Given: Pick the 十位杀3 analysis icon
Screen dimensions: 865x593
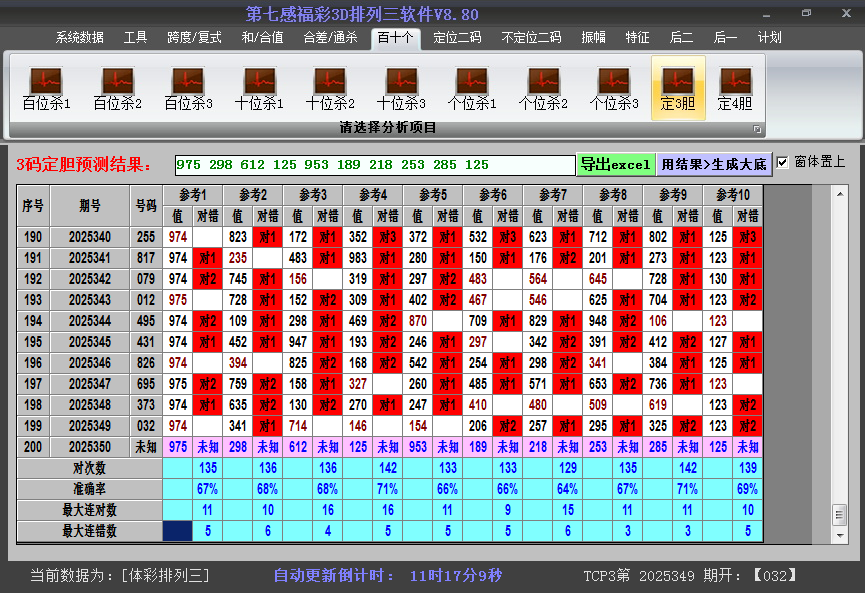Looking at the screenshot, I should click(x=401, y=88).
